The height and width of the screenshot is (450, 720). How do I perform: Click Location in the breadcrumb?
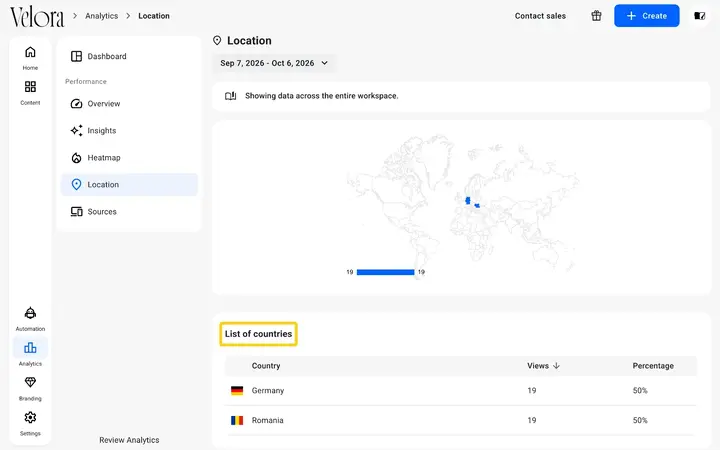pyautogui.click(x=154, y=16)
